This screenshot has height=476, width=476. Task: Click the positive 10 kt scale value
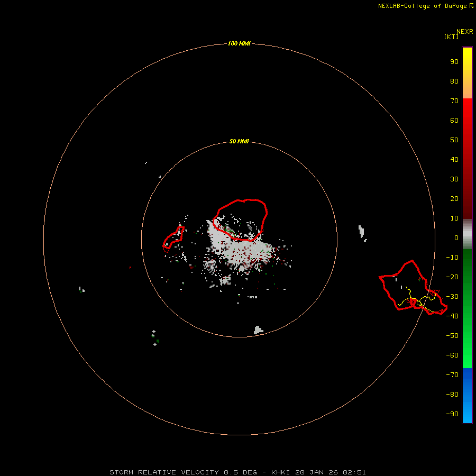454,218
